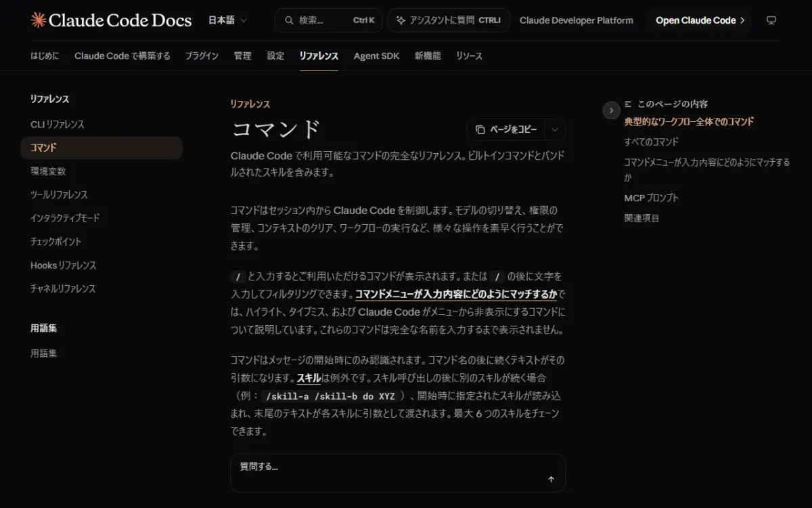Click the copy icon in ページをコピー button
This screenshot has width=812, height=508.
(x=480, y=129)
